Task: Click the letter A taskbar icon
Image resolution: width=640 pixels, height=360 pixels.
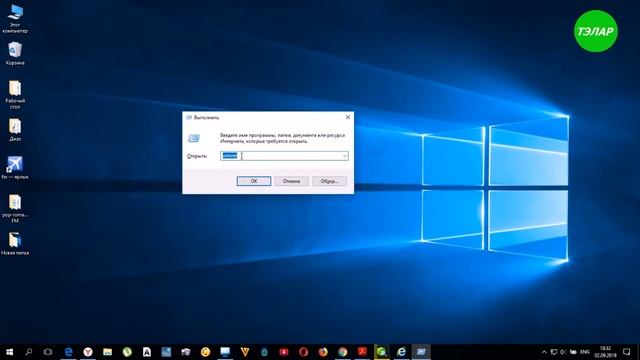Action: click(x=147, y=352)
